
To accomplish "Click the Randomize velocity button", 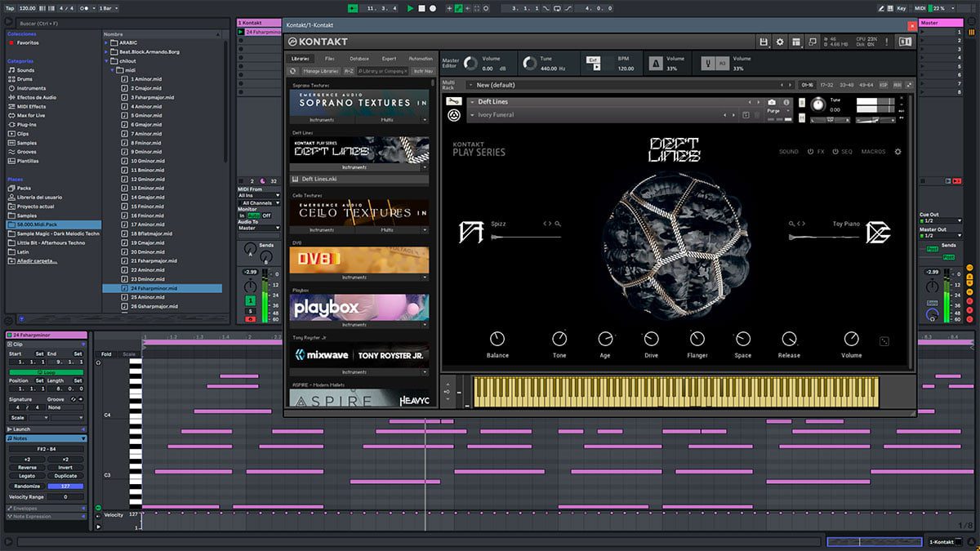I will [x=27, y=487].
